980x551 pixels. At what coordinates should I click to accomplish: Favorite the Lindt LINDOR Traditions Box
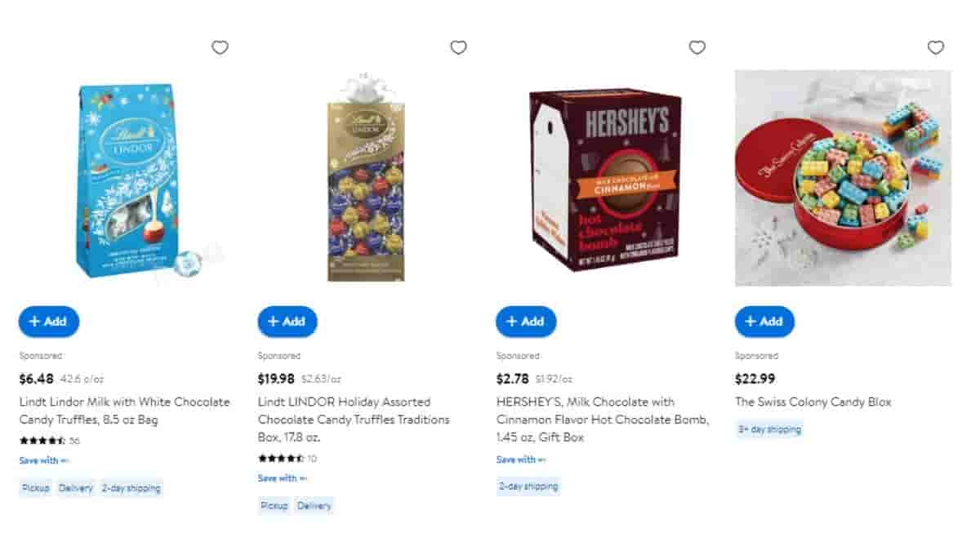[x=458, y=48]
